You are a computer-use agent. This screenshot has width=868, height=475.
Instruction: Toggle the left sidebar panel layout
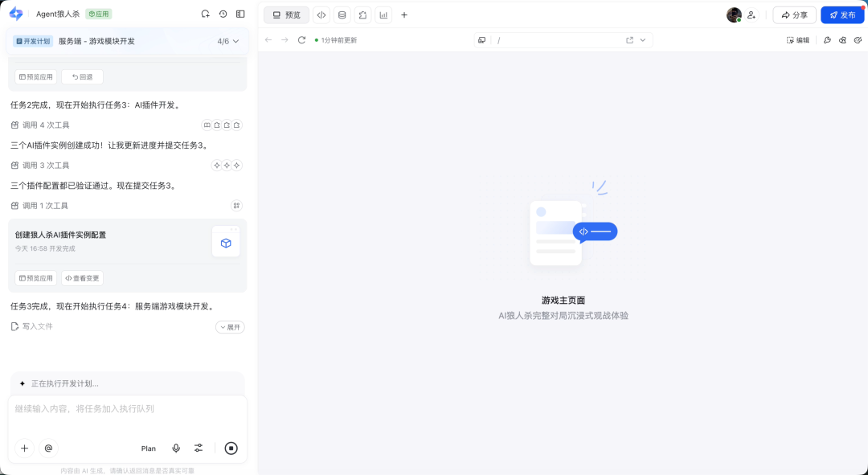pyautogui.click(x=240, y=14)
